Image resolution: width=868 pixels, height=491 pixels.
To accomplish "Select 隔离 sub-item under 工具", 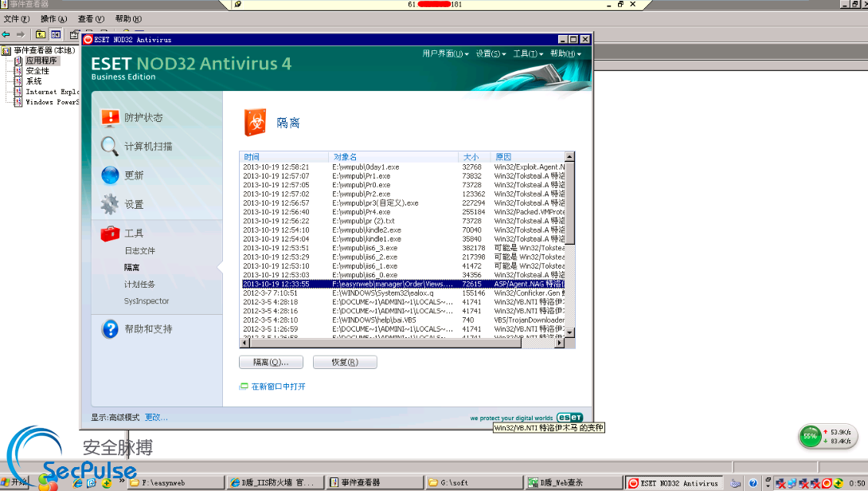I will coord(131,268).
